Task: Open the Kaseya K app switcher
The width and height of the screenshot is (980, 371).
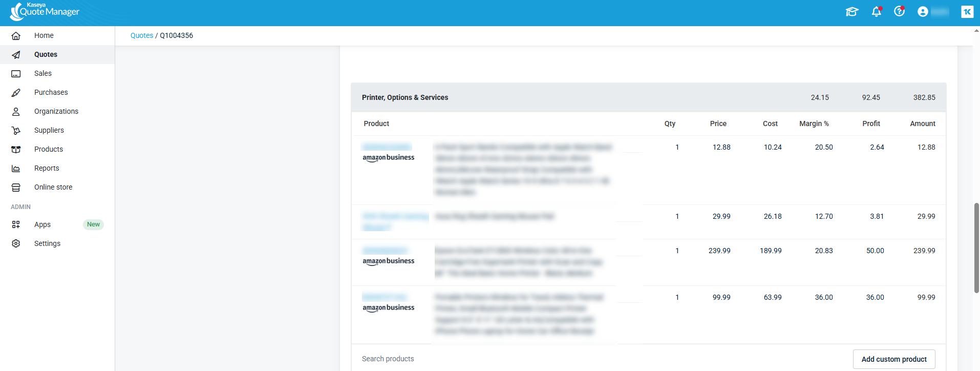Action: click(967, 12)
